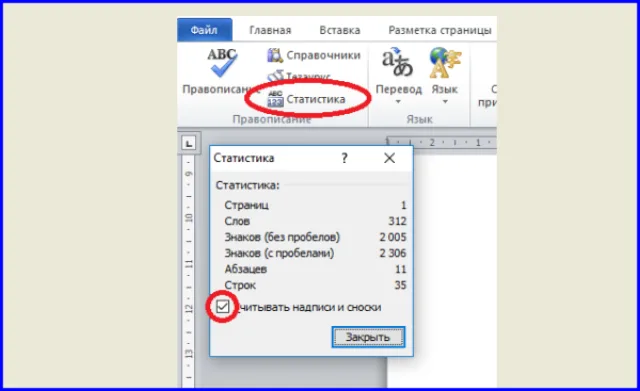
Task: Click the Строк row label
Action: (x=240, y=285)
